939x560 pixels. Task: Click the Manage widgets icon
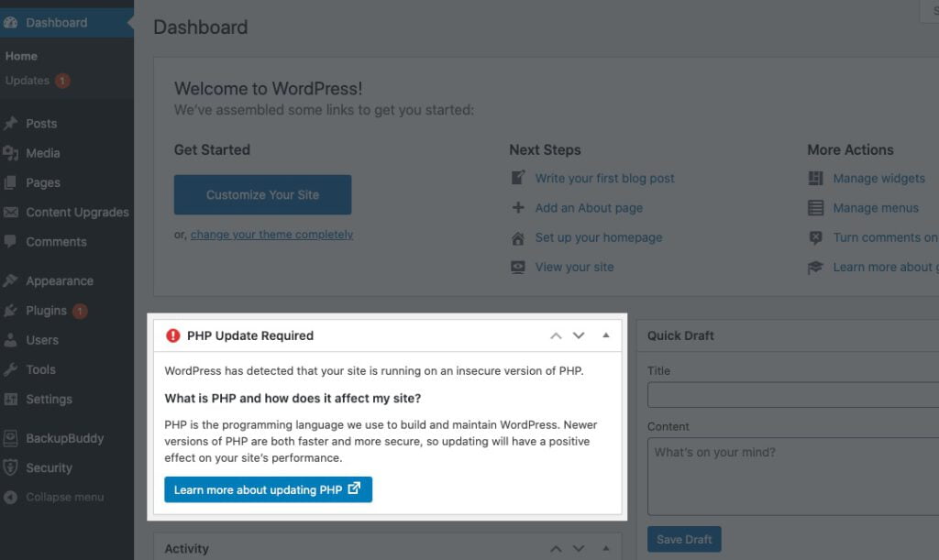815,178
